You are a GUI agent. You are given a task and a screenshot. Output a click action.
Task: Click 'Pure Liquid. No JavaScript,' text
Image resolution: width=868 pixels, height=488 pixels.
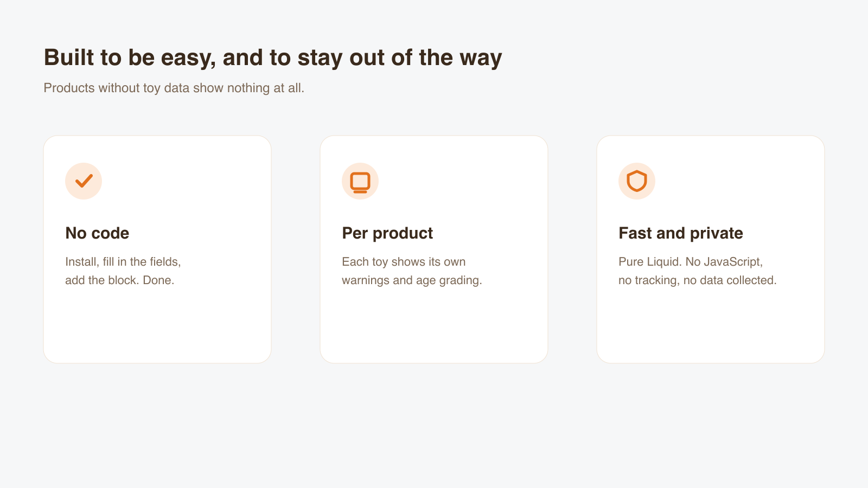(x=691, y=262)
